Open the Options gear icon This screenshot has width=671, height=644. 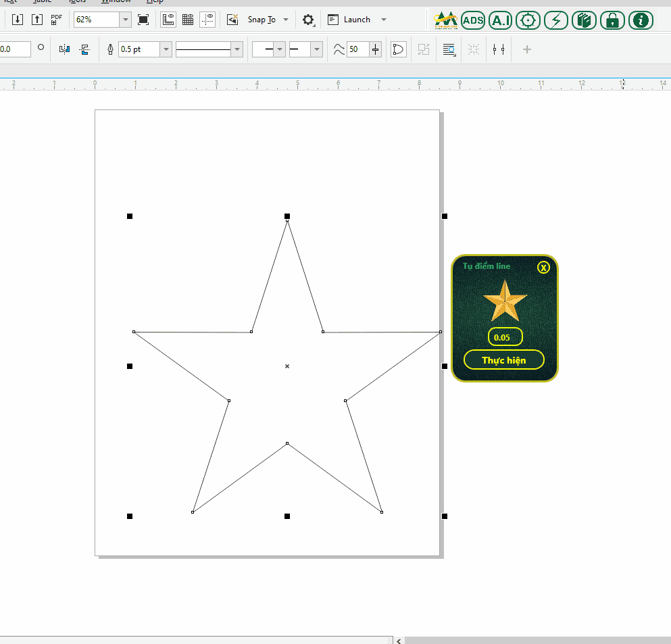308,20
